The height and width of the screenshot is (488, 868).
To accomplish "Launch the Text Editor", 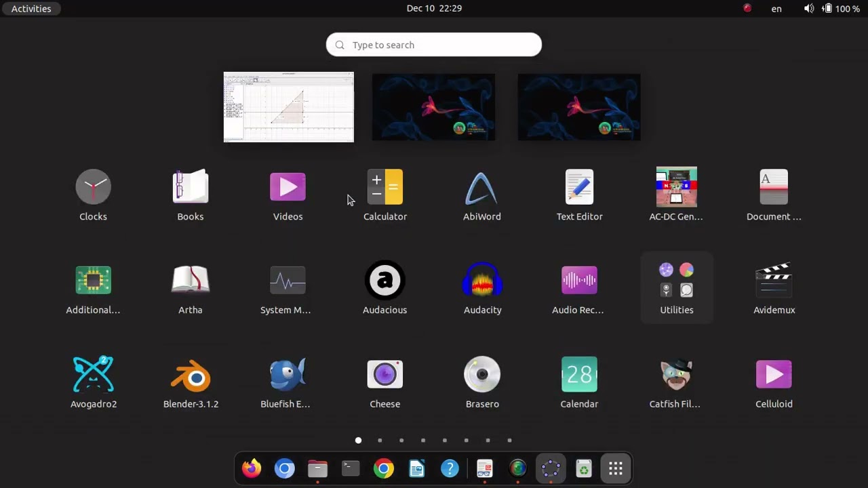I will (x=579, y=195).
